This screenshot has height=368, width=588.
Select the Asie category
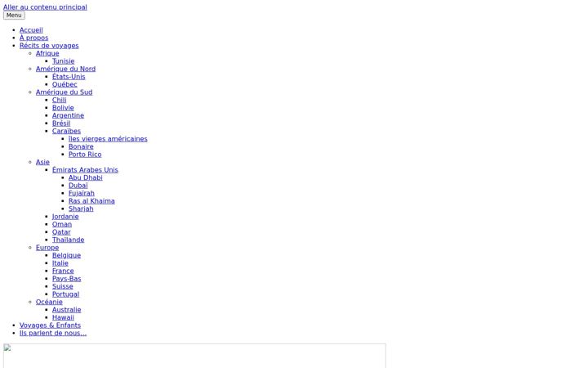tap(42, 162)
